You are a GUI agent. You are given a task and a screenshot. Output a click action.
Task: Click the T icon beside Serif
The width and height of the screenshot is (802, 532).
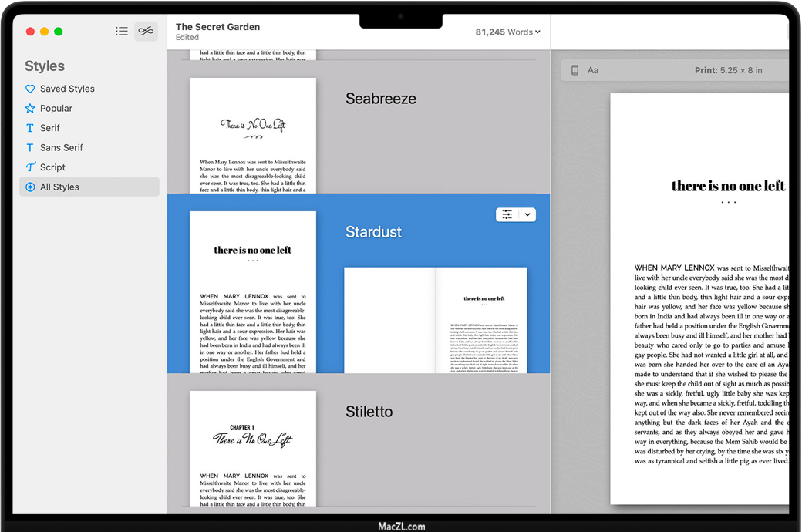pos(30,128)
